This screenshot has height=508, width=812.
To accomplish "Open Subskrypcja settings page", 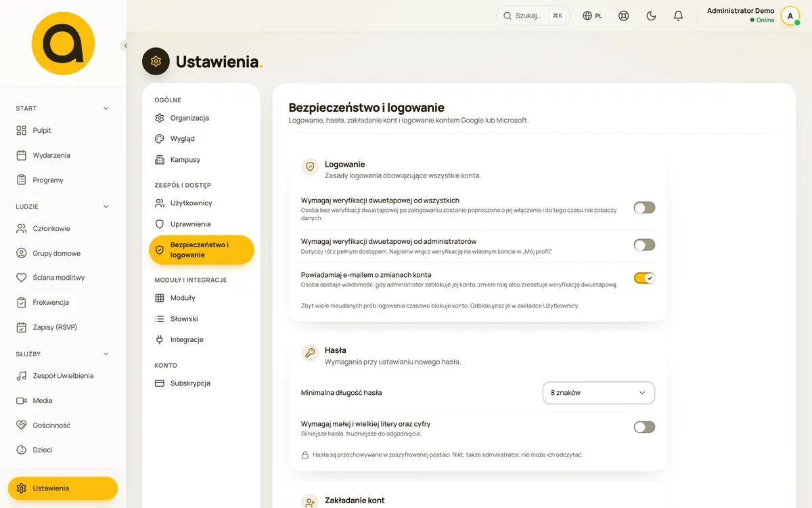I will 201,383.
